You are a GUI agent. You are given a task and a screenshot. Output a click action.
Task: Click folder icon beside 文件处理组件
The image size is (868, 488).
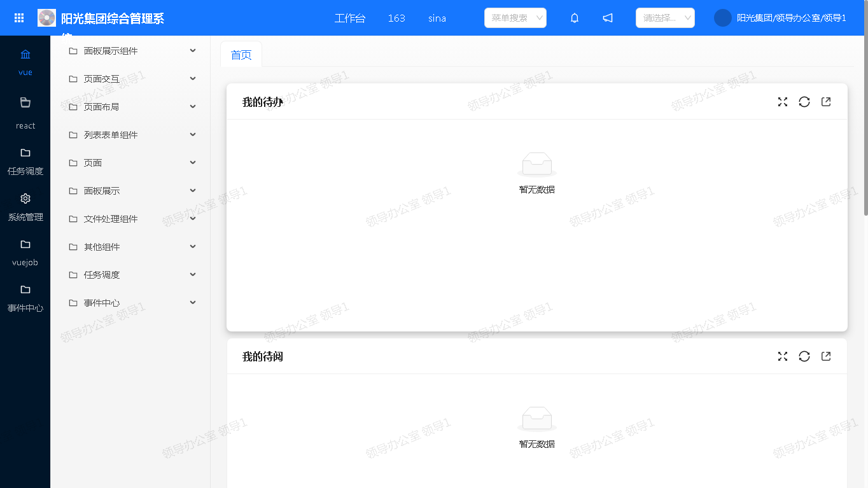click(73, 219)
